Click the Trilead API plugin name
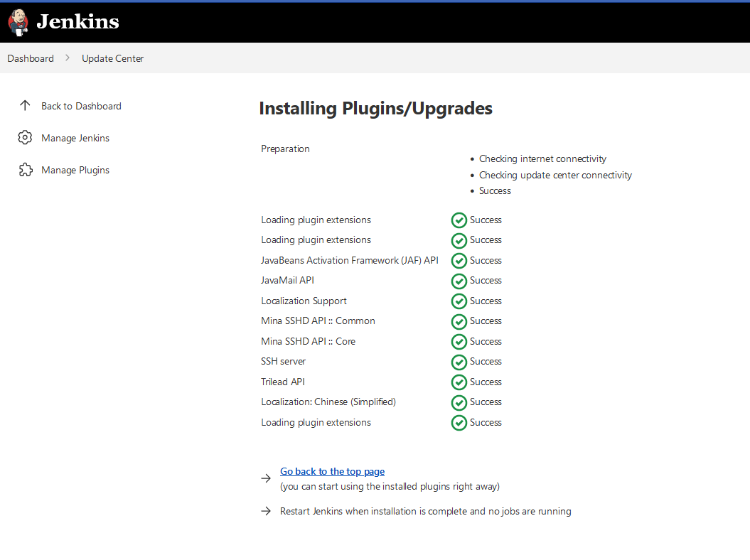Screen dimensions: 750x560 pyautogui.click(x=283, y=382)
